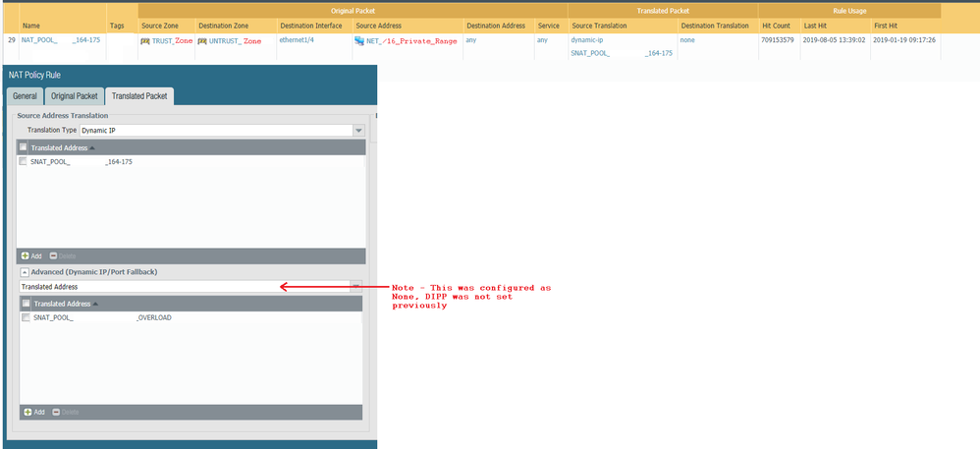
Task: Sort the upper Translated Address column arrow
Action: pyautogui.click(x=91, y=147)
